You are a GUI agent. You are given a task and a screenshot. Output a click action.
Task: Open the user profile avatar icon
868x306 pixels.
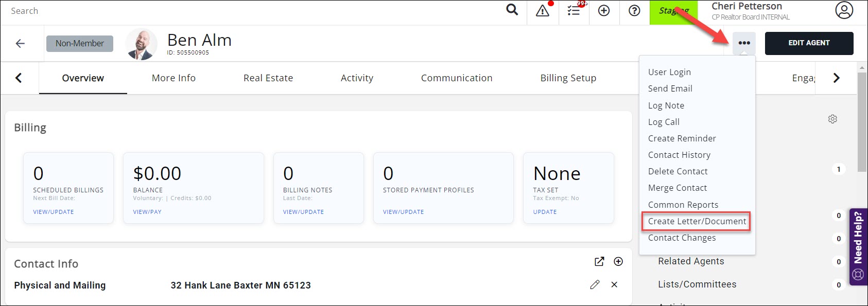tap(844, 11)
